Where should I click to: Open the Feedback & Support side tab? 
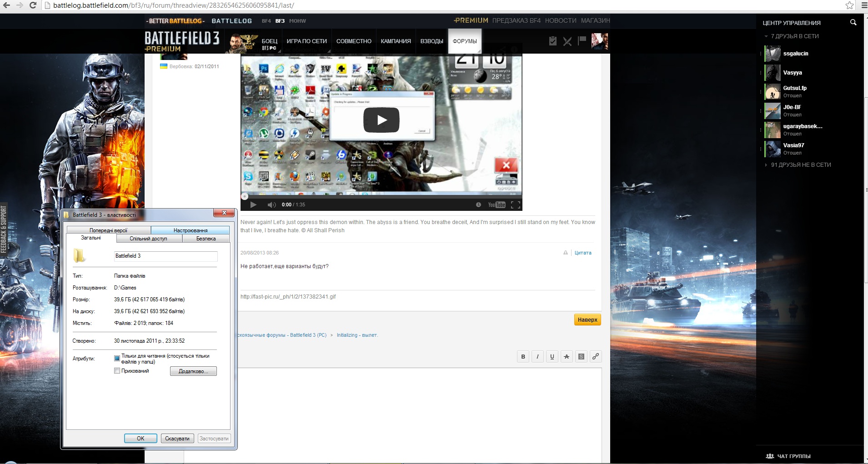pyautogui.click(x=4, y=229)
